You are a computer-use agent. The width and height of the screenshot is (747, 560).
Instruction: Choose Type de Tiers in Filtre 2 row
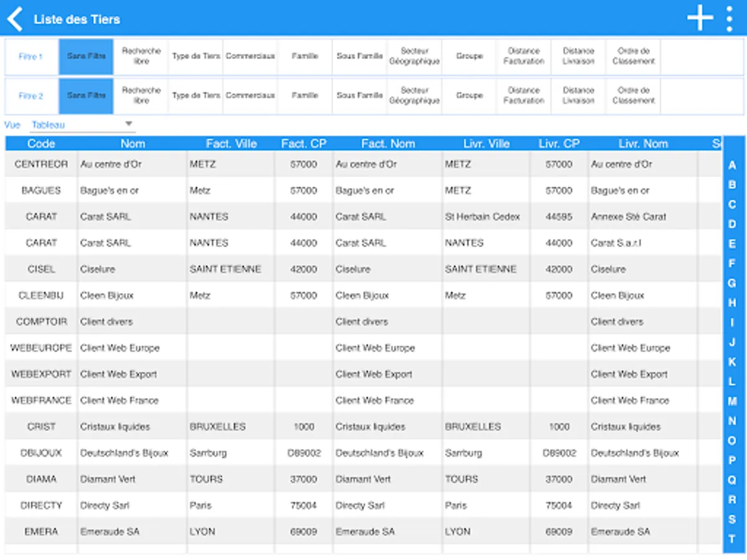pyautogui.click(x=196, y=96)
